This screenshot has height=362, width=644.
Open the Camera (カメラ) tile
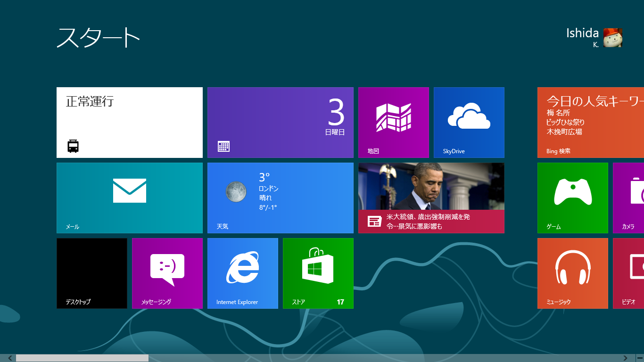(x=628, y=198)
